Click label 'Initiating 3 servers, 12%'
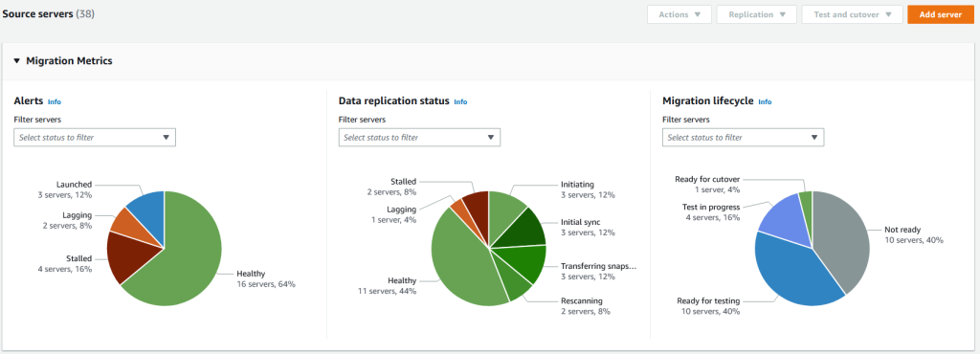 coord(588,189)
